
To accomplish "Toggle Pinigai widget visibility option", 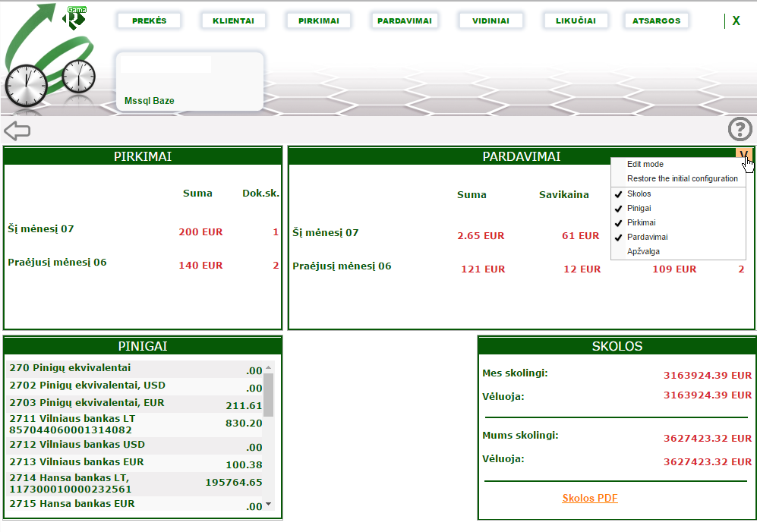I will pyautogui.click(x=639, y=208).
